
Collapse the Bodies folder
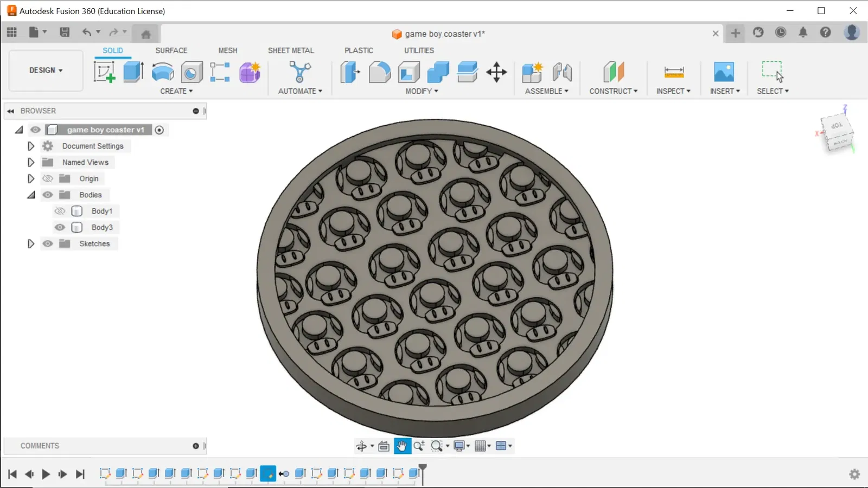31,195
